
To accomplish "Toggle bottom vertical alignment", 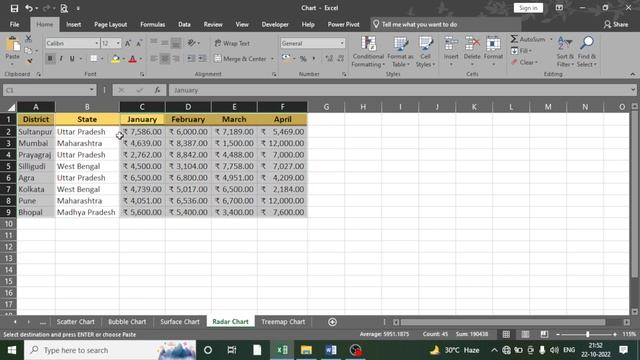I will pyautogui.click(x=176, y=43).
